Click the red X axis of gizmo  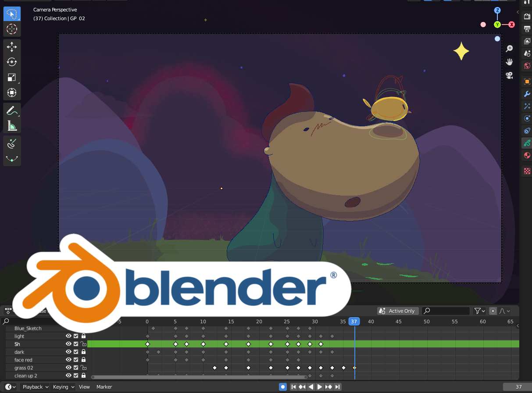[x=511, y=25]
